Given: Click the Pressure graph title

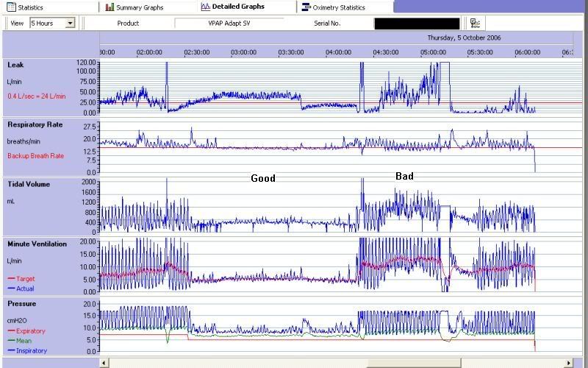Looking at the screenshot, I should (x=22, y=304).
